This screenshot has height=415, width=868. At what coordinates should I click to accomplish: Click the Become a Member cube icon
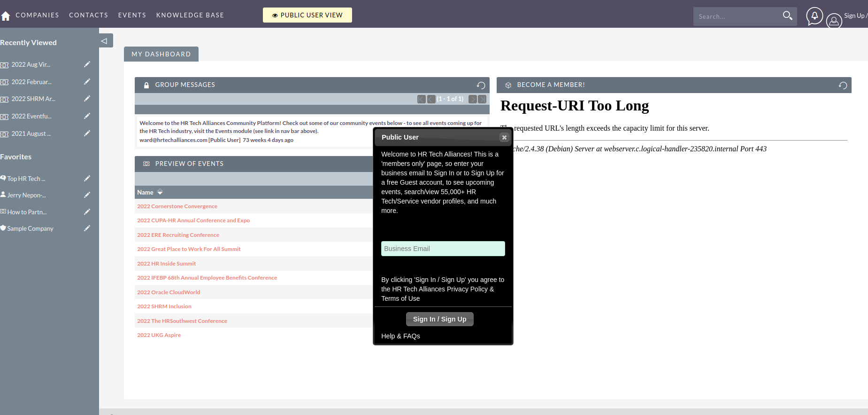pyautogui.click(x=508, y=85)
